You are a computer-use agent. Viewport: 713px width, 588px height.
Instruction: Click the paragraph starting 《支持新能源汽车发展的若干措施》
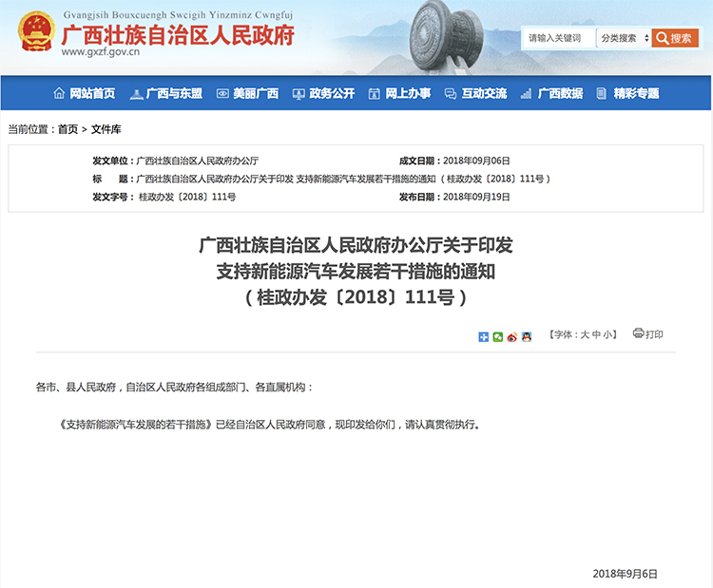point(268,425)
